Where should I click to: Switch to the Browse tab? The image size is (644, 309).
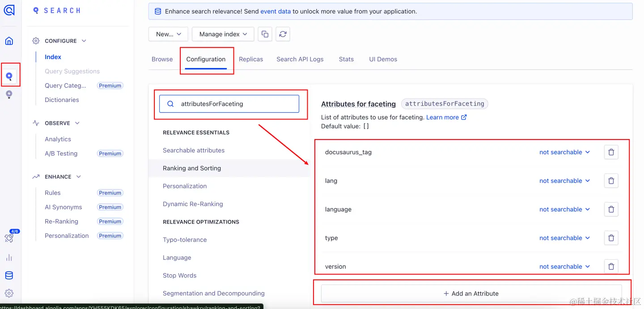click(162, 59)
